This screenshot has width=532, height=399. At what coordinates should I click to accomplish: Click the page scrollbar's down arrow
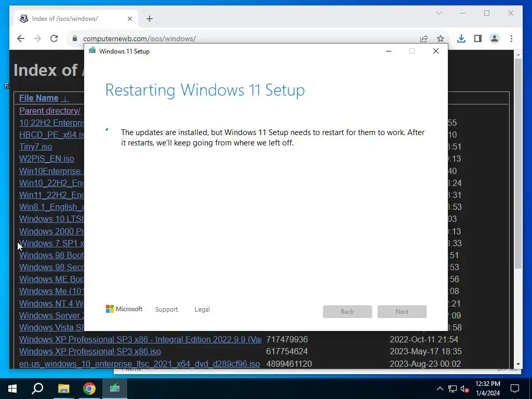coord(518,364)
